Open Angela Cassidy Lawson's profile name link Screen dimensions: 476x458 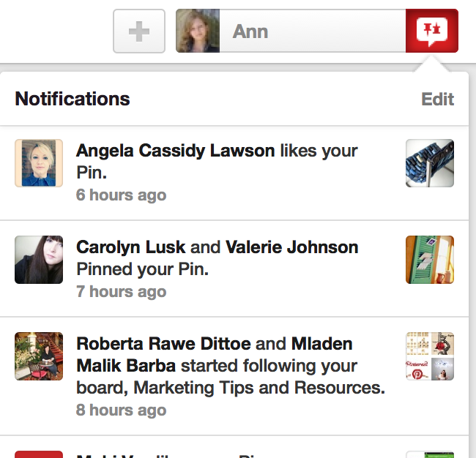176,151
